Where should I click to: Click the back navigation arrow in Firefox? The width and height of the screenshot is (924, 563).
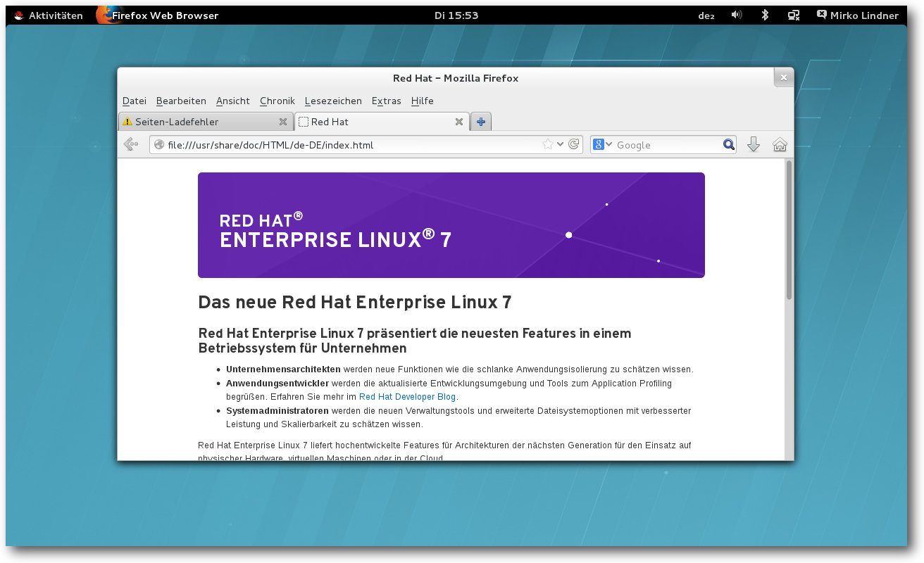coord(130,144)
